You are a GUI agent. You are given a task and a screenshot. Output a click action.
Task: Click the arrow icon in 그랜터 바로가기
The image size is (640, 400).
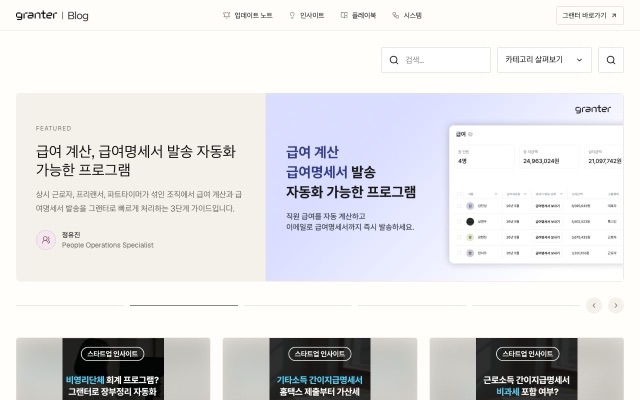tap(614, 16)
